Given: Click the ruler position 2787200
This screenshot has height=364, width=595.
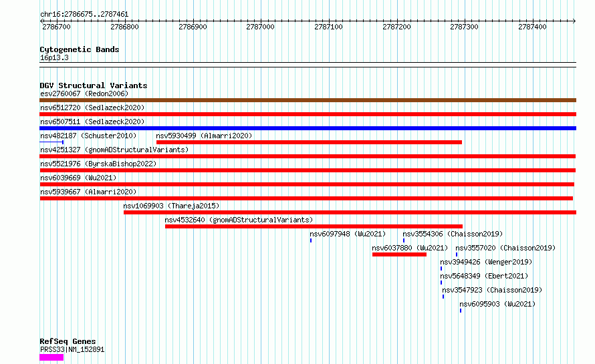Looking at the screenshot, I should coord(396,27).
